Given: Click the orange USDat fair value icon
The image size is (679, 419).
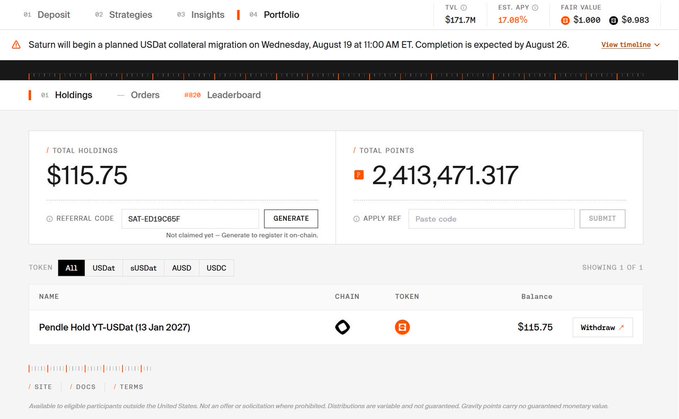Looking at the screenshot, I should (565, 20).
